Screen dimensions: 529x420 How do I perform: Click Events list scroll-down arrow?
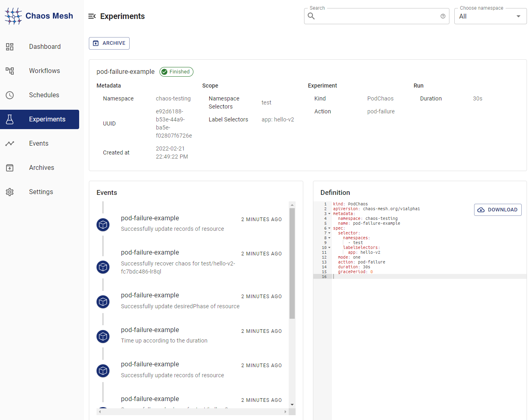(292, 405)
